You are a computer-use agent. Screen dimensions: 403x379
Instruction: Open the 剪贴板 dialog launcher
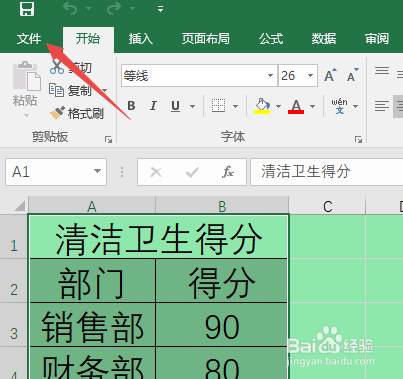coord(108,139)
